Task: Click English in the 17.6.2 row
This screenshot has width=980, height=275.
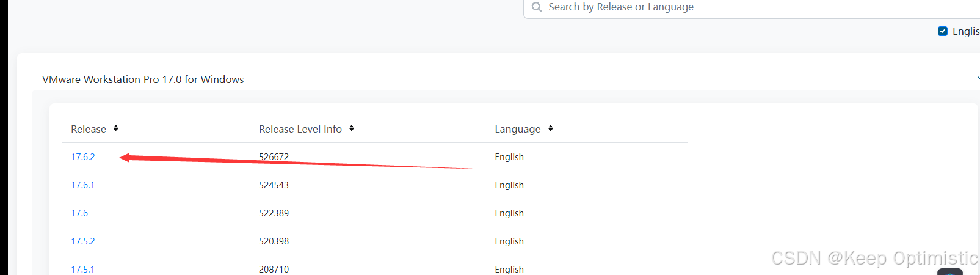Action: 509,157
